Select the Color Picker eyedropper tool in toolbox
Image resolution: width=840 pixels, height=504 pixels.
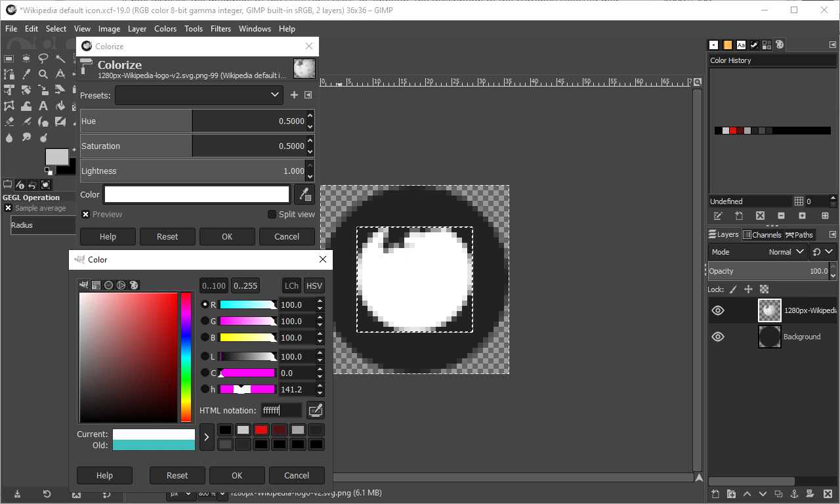(x=26, y=74)
